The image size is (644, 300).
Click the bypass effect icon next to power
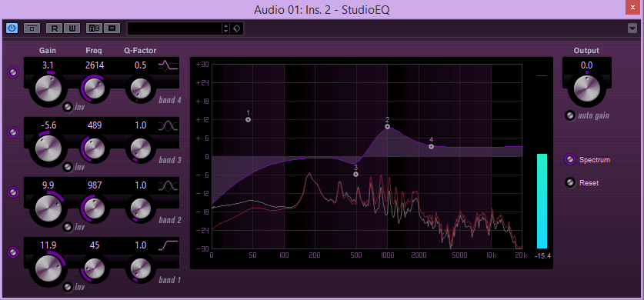click(x=32, y=28)
